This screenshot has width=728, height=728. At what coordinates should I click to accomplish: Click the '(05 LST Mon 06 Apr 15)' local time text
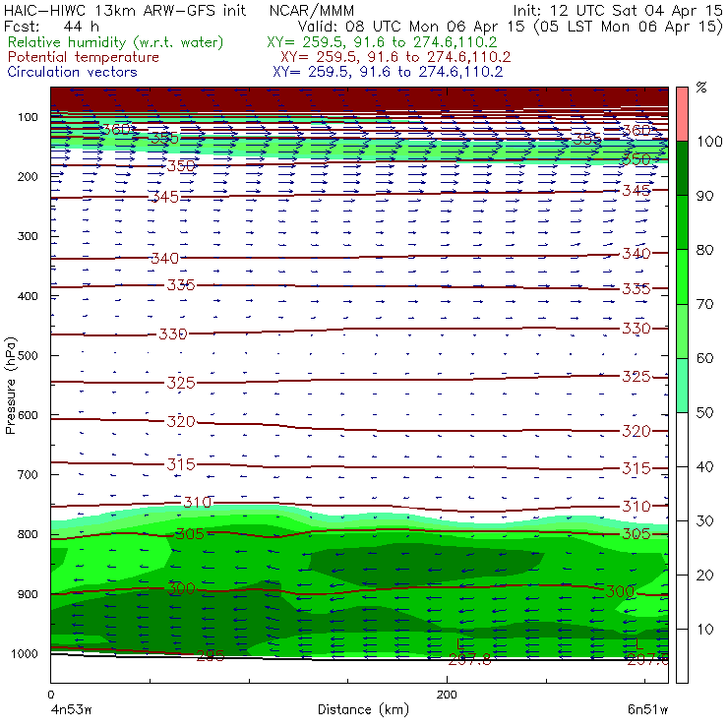(629, 26)
